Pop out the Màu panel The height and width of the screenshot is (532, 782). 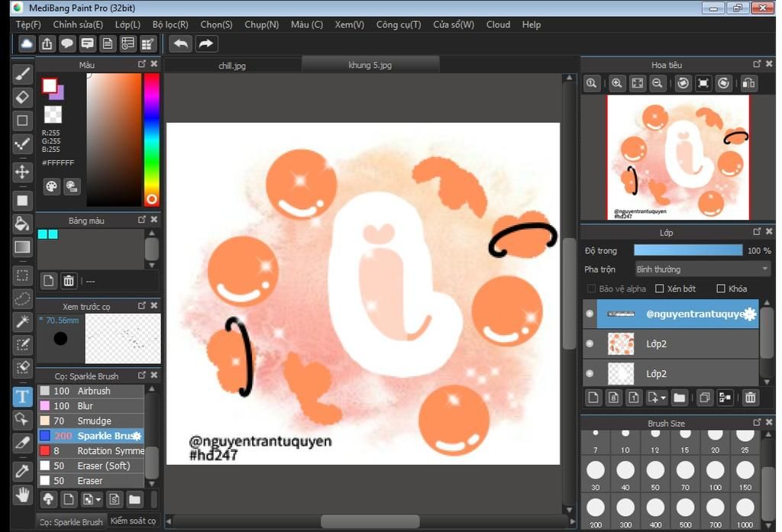pyautogui.click(x=141, y=64)
